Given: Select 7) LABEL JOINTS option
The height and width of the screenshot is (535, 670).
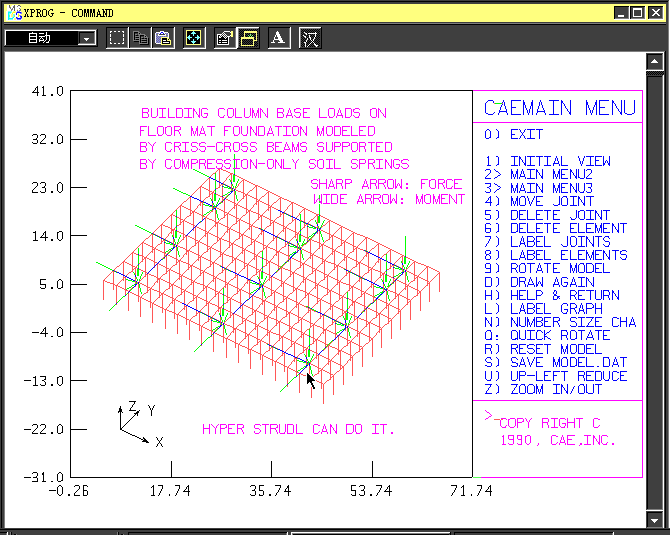Looking at the screenshot, I should [560, 241].
